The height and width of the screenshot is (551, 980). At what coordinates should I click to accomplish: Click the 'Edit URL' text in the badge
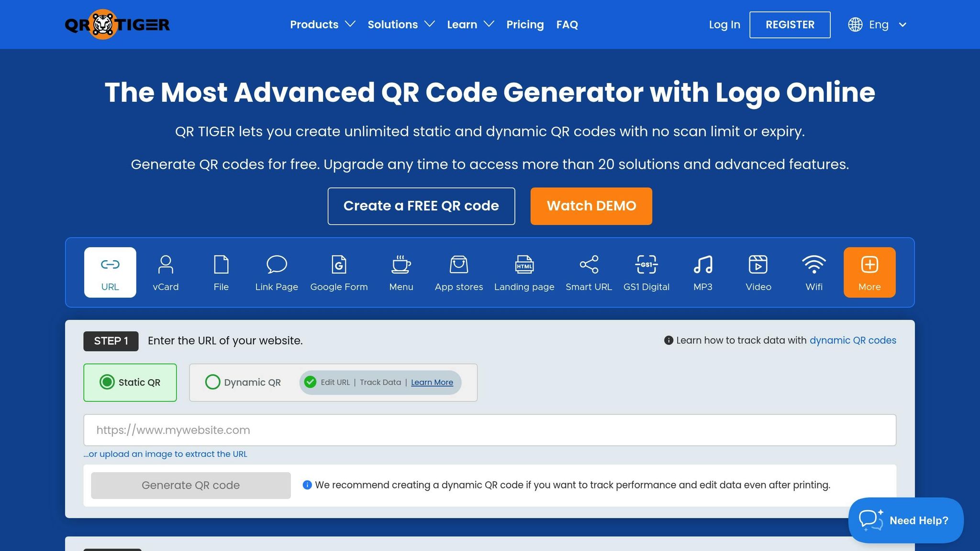coord(335,382)
